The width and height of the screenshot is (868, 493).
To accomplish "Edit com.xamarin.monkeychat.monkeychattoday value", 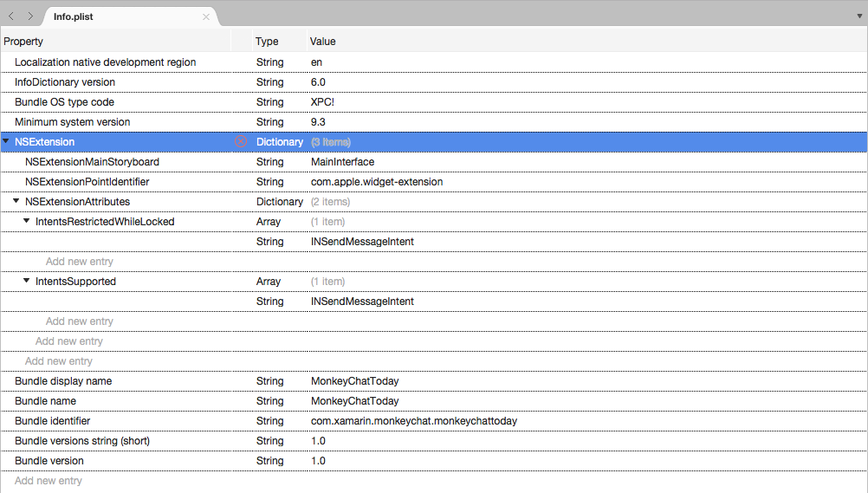I will point(414,421).
